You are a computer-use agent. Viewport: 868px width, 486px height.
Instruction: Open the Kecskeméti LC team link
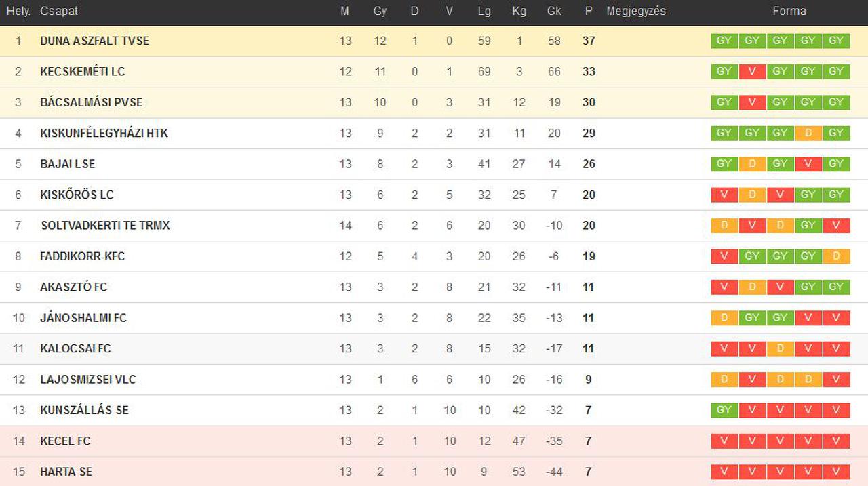click(x=82, y=71)
